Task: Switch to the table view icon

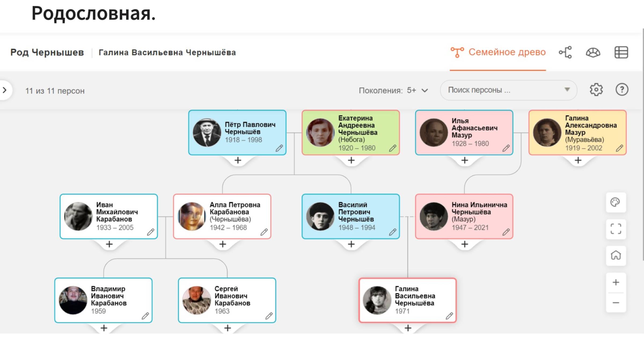Action: (621, 52)
